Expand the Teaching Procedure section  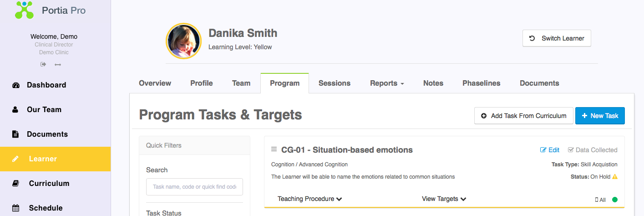pyautogui.click(x=309, y=199)
